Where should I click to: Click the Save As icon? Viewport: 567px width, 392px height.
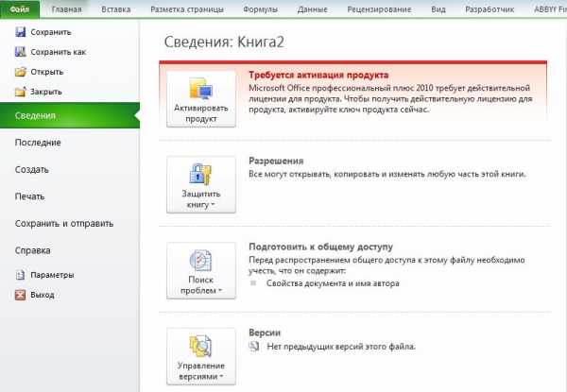click(20, 52)
